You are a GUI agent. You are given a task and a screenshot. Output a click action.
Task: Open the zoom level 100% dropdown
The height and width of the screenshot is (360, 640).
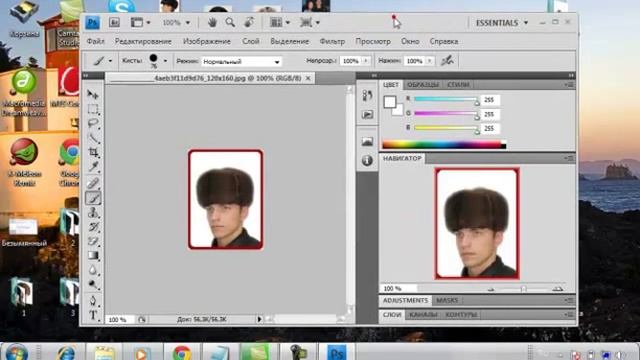click(176, 23)
